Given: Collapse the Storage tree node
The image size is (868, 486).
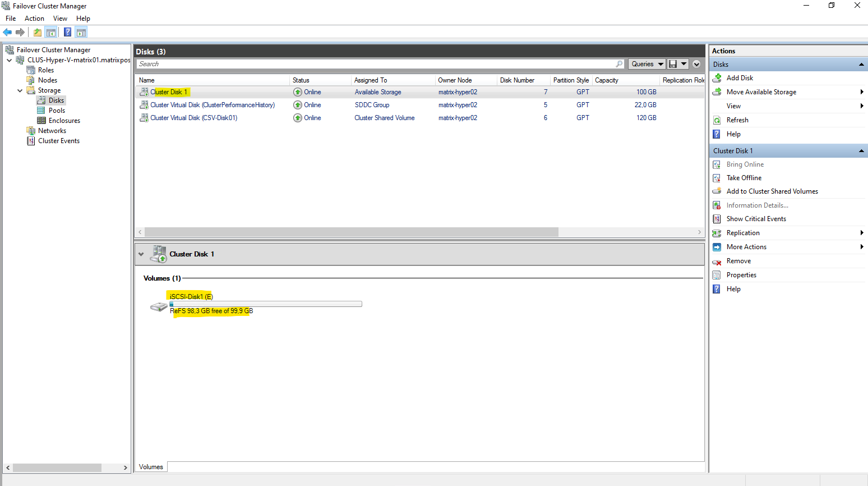Looking at the screenshot, I should (20, 90).
